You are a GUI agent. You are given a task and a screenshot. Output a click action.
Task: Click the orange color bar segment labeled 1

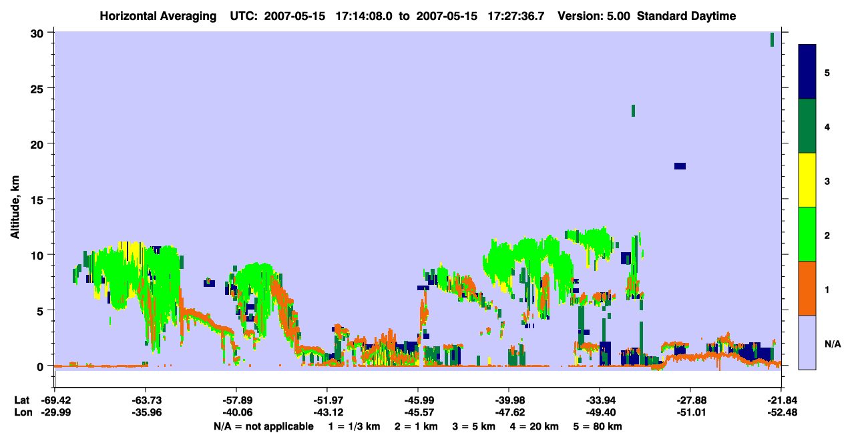(807, 288)
